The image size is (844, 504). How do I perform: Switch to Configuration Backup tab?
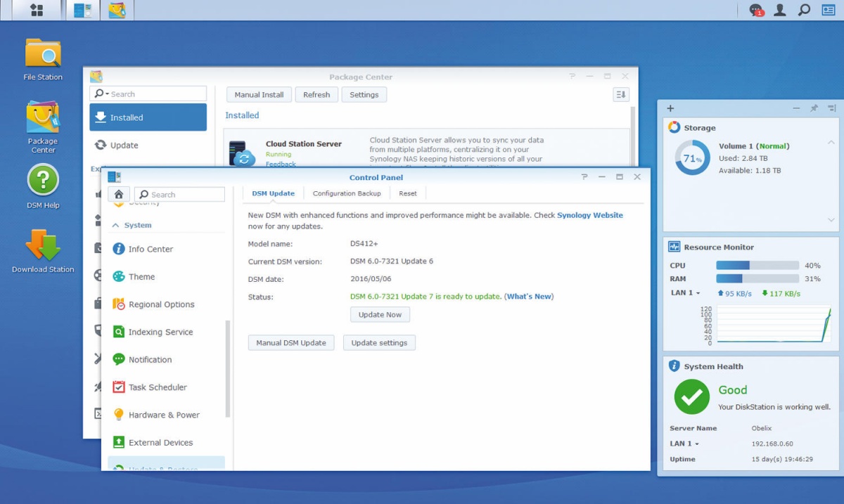[347, 193]
